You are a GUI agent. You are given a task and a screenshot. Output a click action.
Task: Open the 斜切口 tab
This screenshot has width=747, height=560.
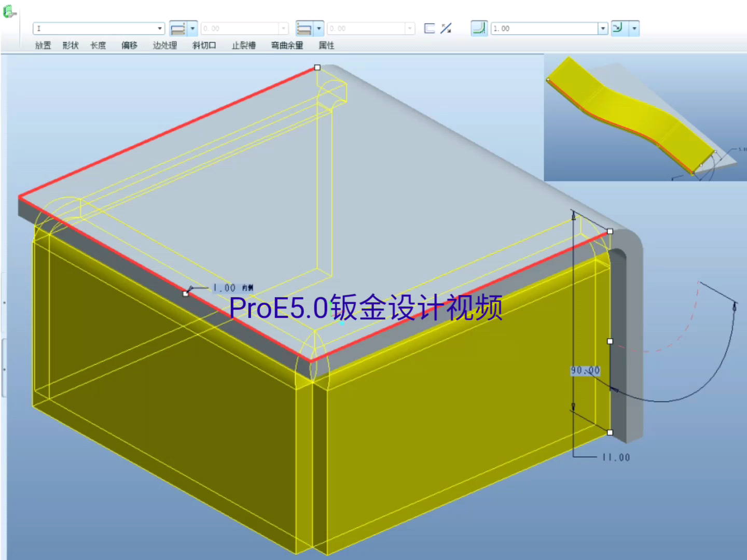tap(204, 46)
